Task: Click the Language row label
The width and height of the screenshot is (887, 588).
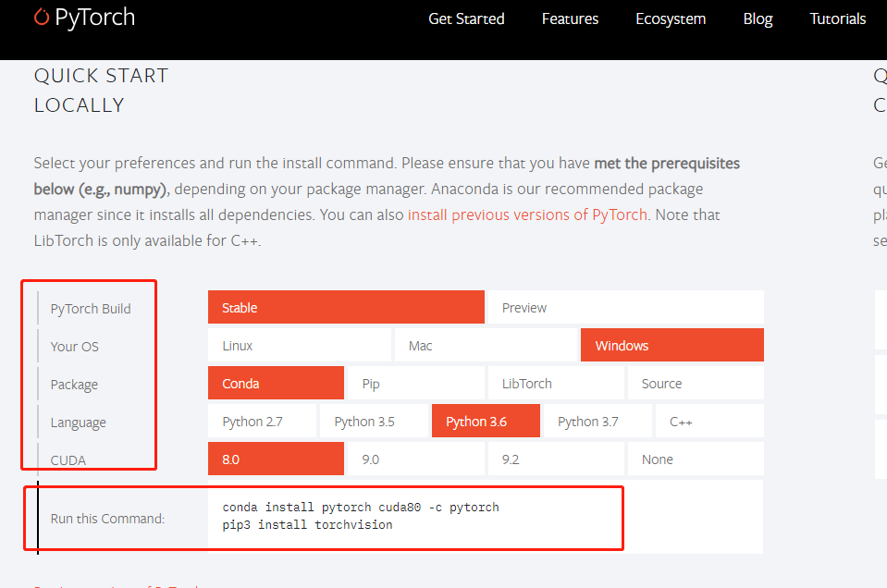Action: (x=78, y=423)
